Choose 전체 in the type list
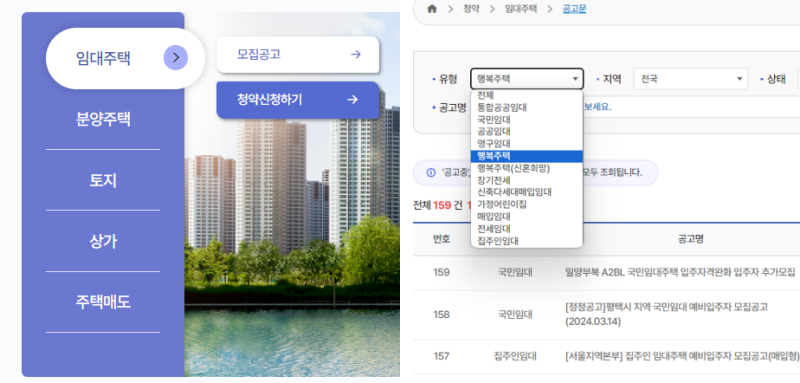This screenshot has width=800, height=383. click(x=527, y=95)
